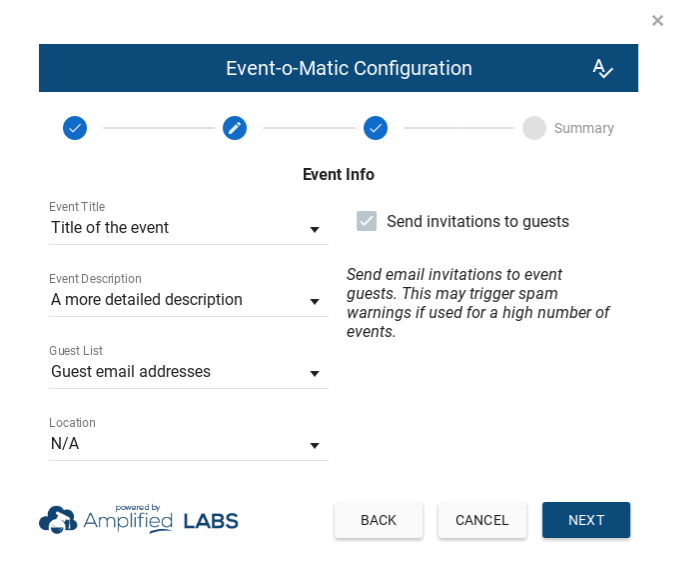Close the configuration dialog with X
This screenshot has height=573, width=680.
click(x=657, y=20)
